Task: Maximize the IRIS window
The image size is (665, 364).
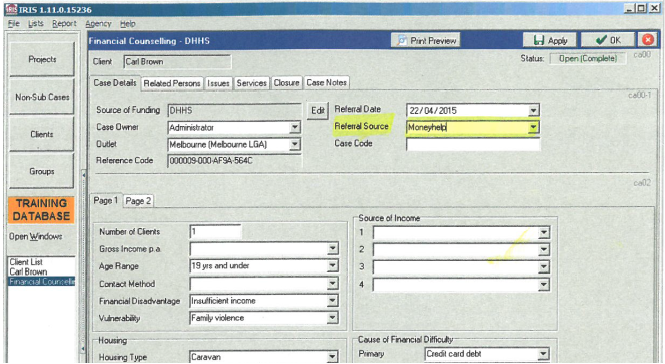Action: click(641, 8)
